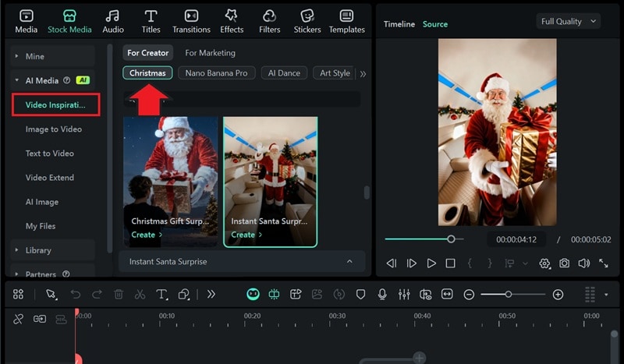Open the Full Quality dropdown
The width and height of the screenshot is (624, 364).
pos(569,22)
